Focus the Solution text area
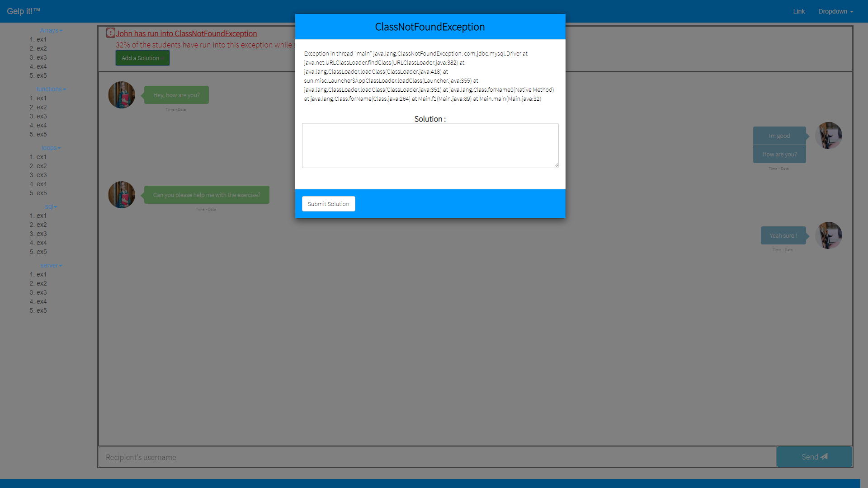This screenshot has width=868, height=488. tap(430, 145)
